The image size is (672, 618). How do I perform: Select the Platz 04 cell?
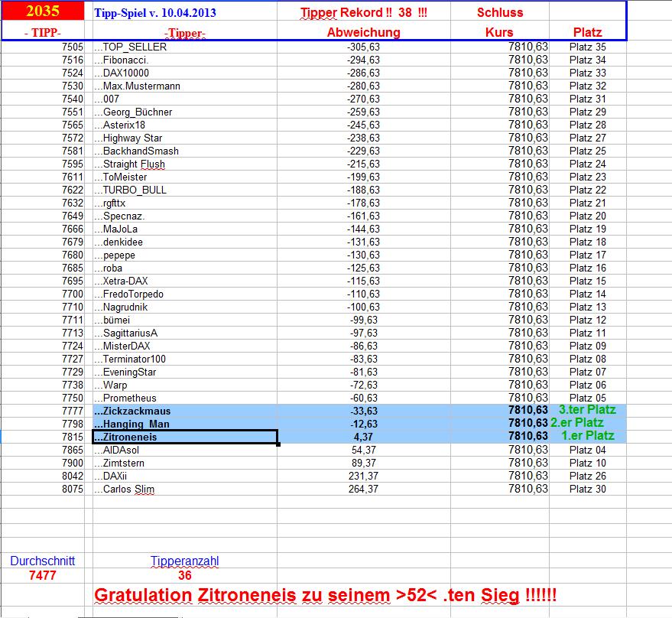click(588, 450)
